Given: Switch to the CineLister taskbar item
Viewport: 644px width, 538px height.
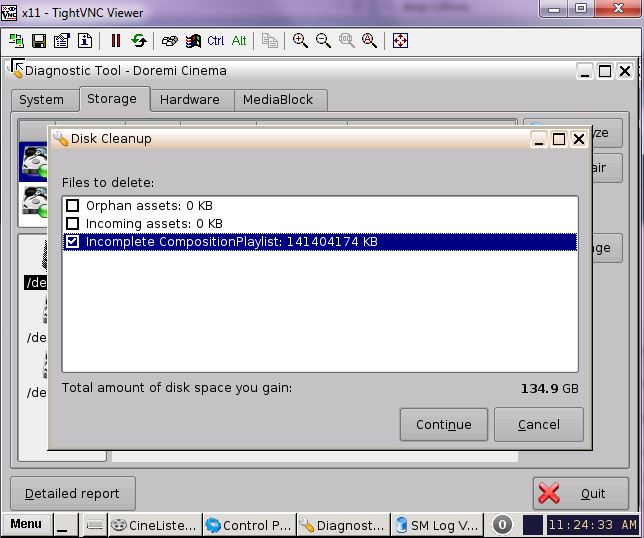Looking at the screenshot, I should click(x=155, y=525).
